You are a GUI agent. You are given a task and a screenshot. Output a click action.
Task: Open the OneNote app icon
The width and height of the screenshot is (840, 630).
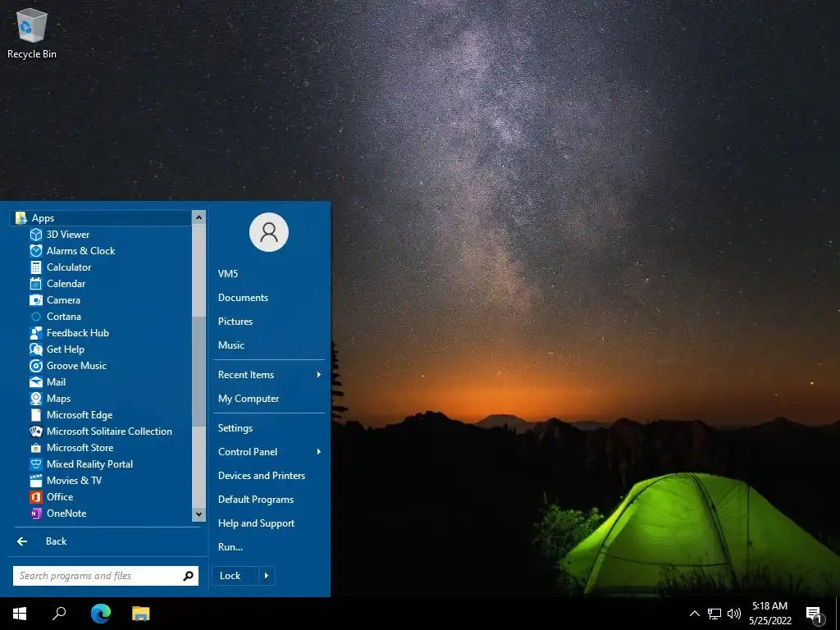(36, 514)
